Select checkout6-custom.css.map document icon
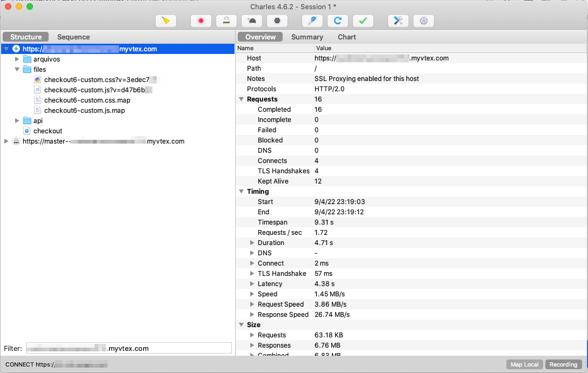 click(37, 100)
